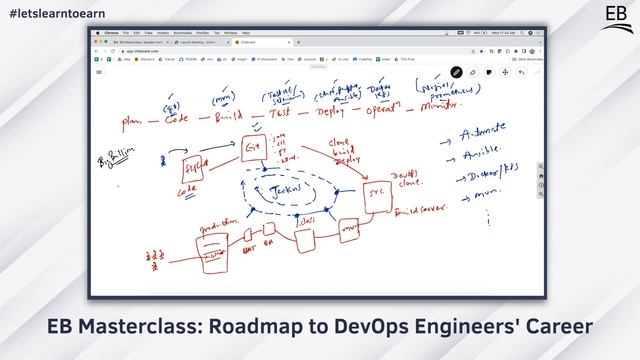The height and width of the screenshot is (360, 640).
Task: Open the View menu
Action: 149,33
